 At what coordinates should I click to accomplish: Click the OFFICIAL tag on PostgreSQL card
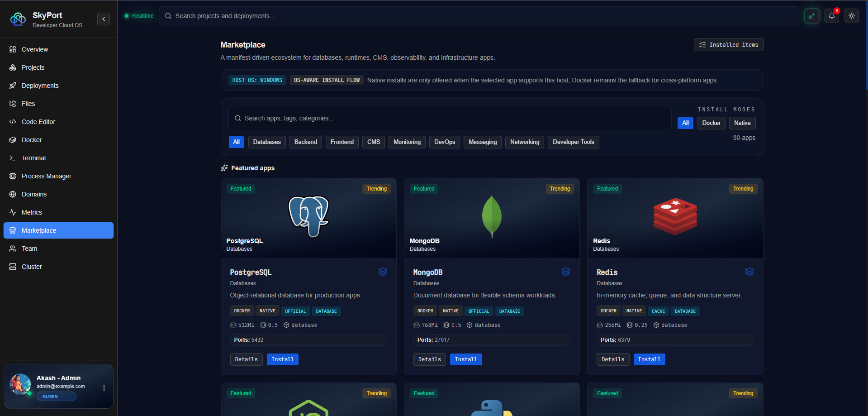point(295,311)
